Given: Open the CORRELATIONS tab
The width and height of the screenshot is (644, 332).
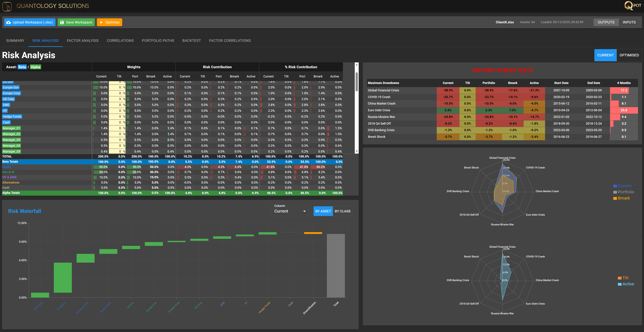Looking at the screenshot, I should [120, 40].
